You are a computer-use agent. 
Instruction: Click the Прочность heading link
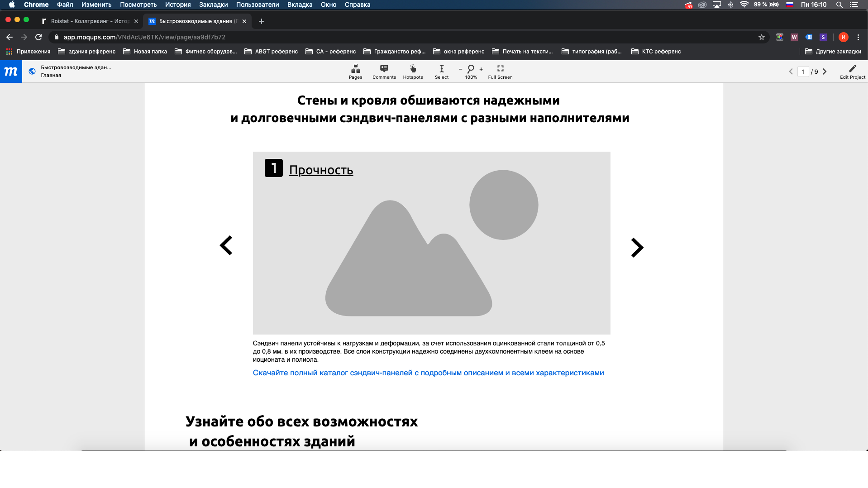click(321, 170)
